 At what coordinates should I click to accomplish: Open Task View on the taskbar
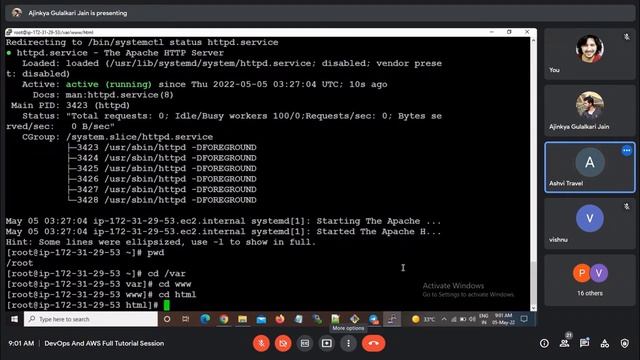186,319
